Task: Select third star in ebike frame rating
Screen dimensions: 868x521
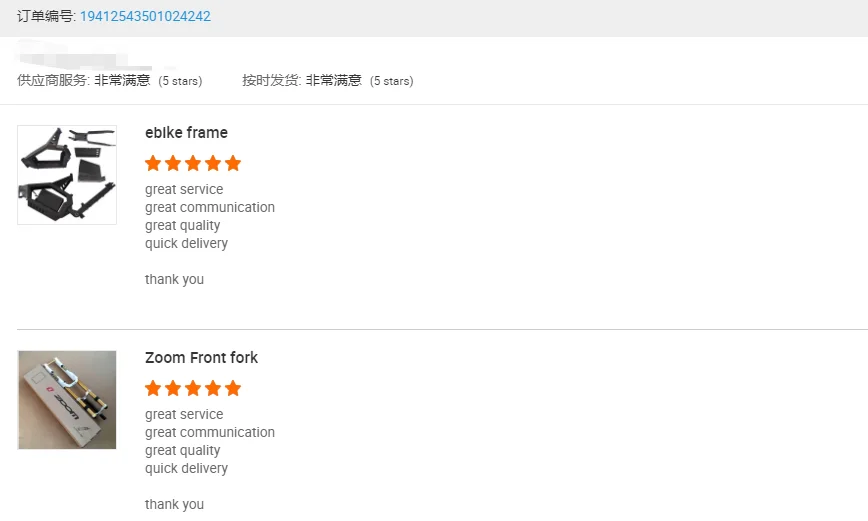Action: 193,163
